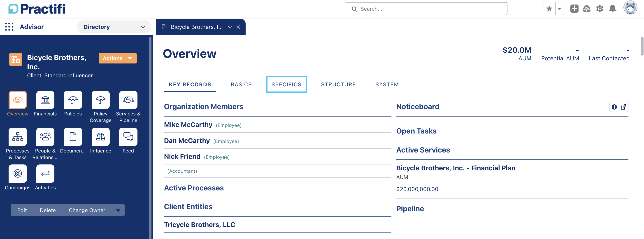Open People & Relationships icon
Screen dimensions: 644x239
[x=45, y=137]
